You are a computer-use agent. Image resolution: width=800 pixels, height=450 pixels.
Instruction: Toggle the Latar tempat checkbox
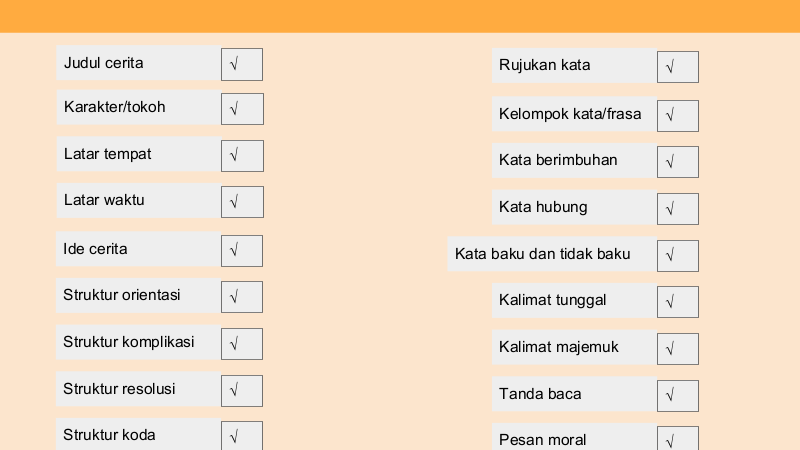point(242,156)
